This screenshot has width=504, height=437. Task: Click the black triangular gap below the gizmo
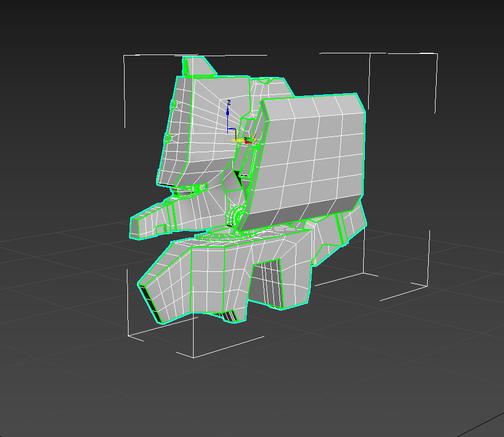pos(239,179)
